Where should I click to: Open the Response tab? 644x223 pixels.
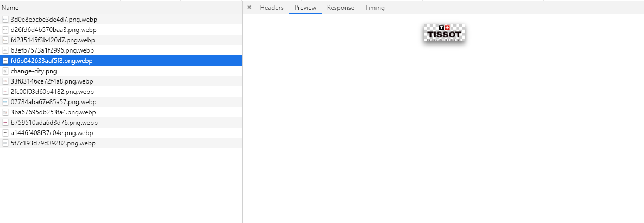340,8
